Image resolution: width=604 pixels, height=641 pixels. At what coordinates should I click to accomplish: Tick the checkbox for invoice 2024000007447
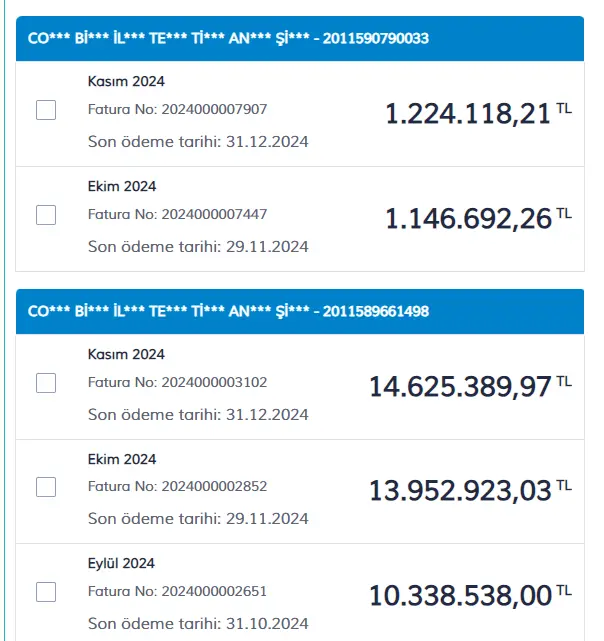coord(46,215)
